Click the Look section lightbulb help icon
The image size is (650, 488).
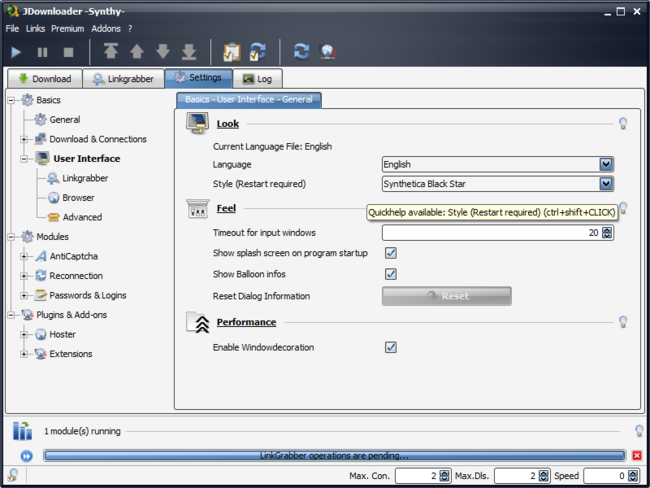tap(623, 123)
